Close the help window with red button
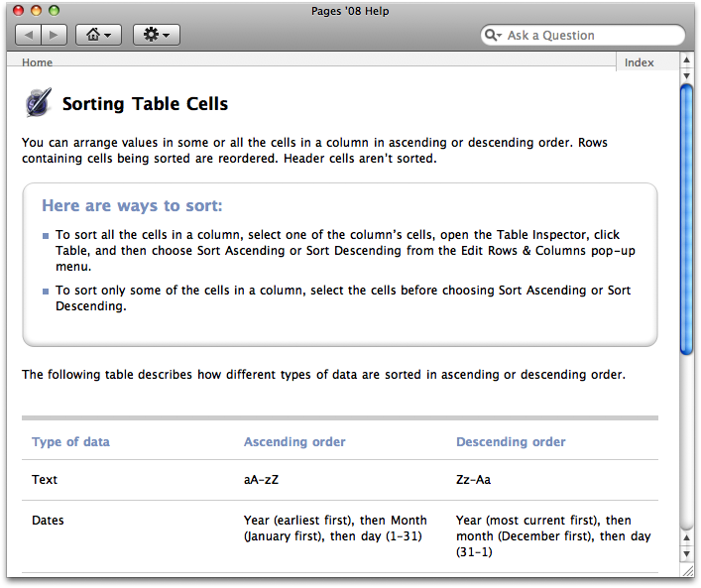This screenshot has height=588, width=701. click(18, 10)
